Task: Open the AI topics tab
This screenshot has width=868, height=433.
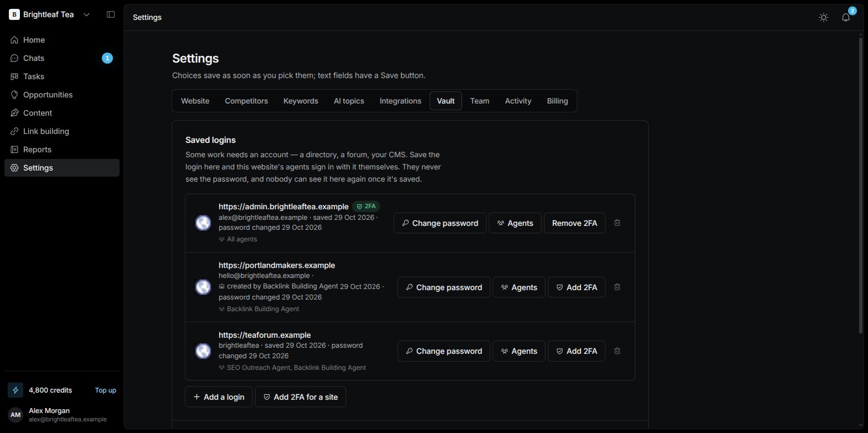Action: click(349, 101)
